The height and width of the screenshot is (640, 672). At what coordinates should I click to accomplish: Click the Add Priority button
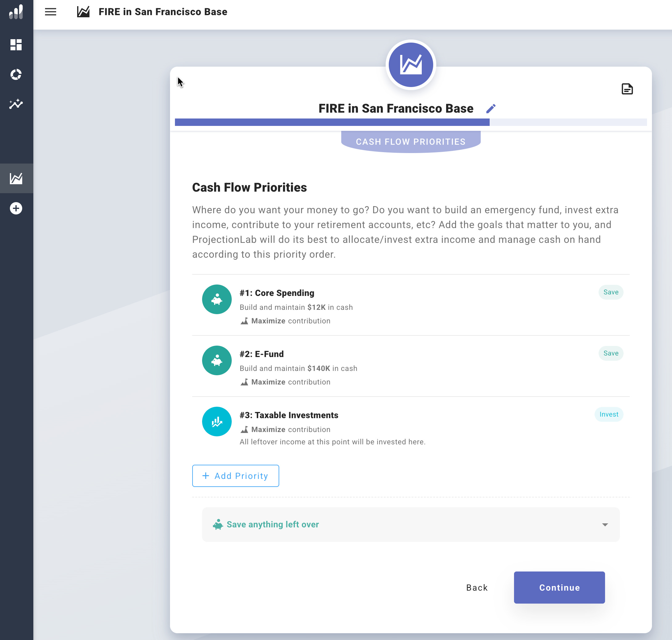[x=235, y=476]
